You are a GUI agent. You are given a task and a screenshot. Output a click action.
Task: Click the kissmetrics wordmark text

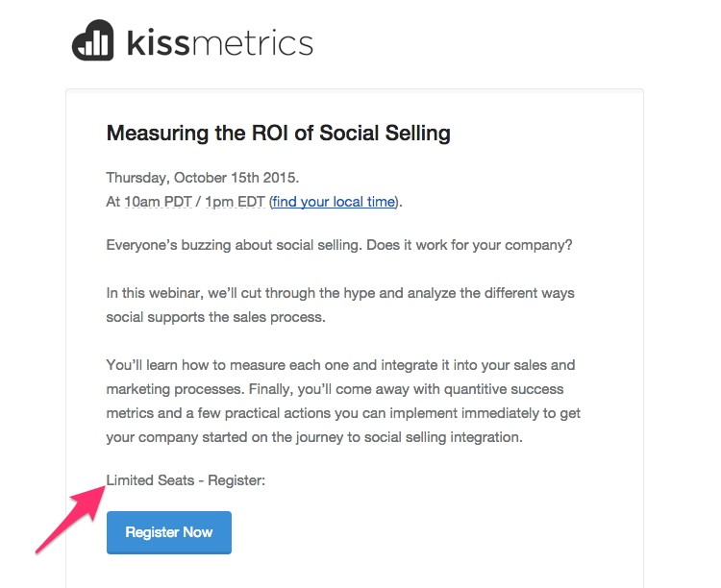coord(220,42)
